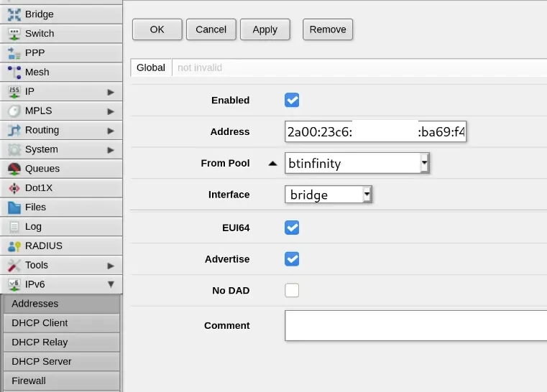Click the Tools icon in sidebar
The height and width of the screenshot is (392, 547).
click(14, 265)
